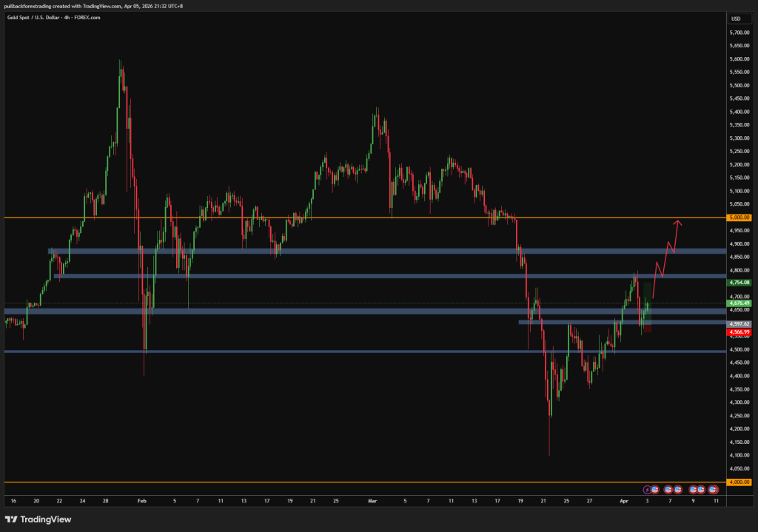Select the red stop-loss zone of the long position
The height and width of the screenshot is (532, 758).
pos(648,328)
